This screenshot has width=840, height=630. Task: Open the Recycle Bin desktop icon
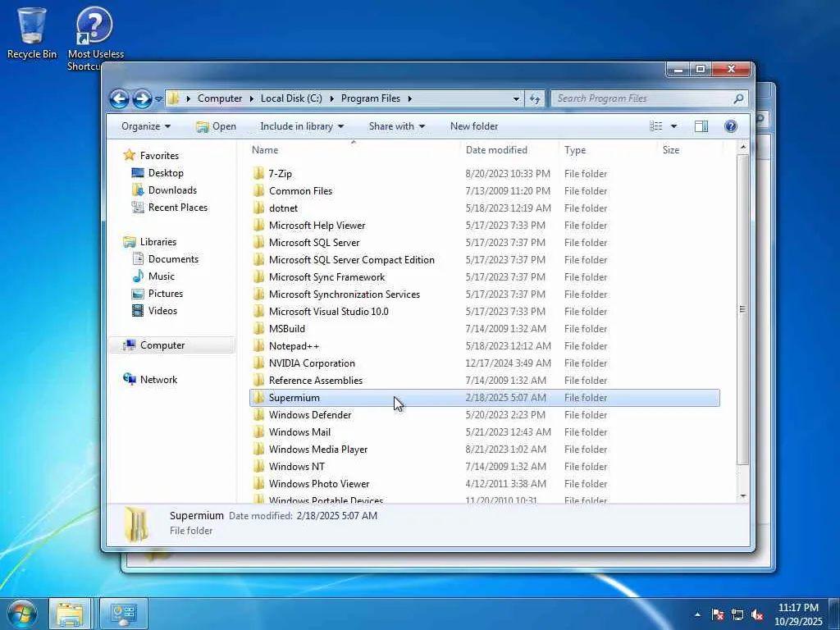[32, 33]
